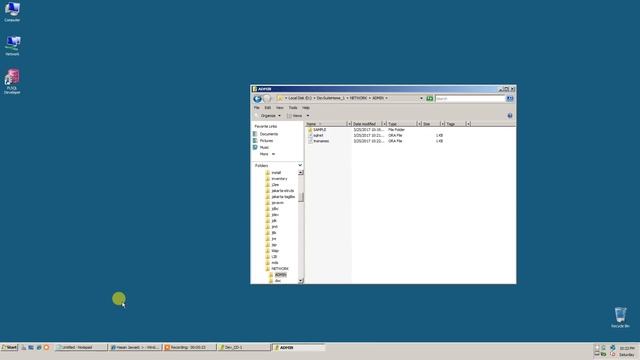640x360 pixels.
Task: Open Tags column filter dropdown
Action: tap(468, 124)
